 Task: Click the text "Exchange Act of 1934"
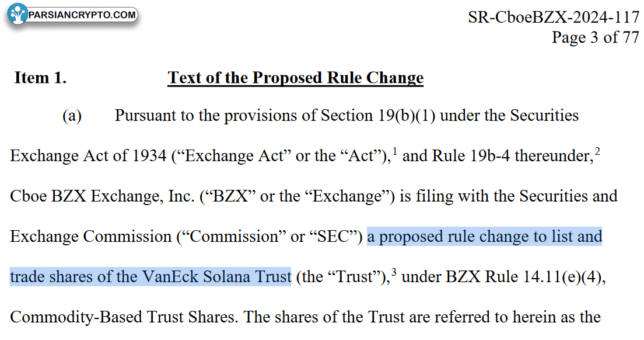point(88,156)
